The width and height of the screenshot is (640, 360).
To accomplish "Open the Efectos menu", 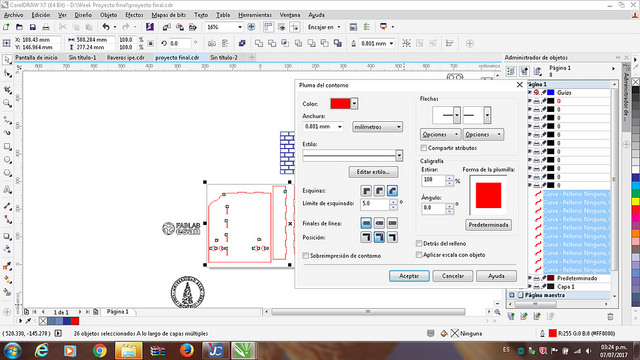I will [134, 15].
